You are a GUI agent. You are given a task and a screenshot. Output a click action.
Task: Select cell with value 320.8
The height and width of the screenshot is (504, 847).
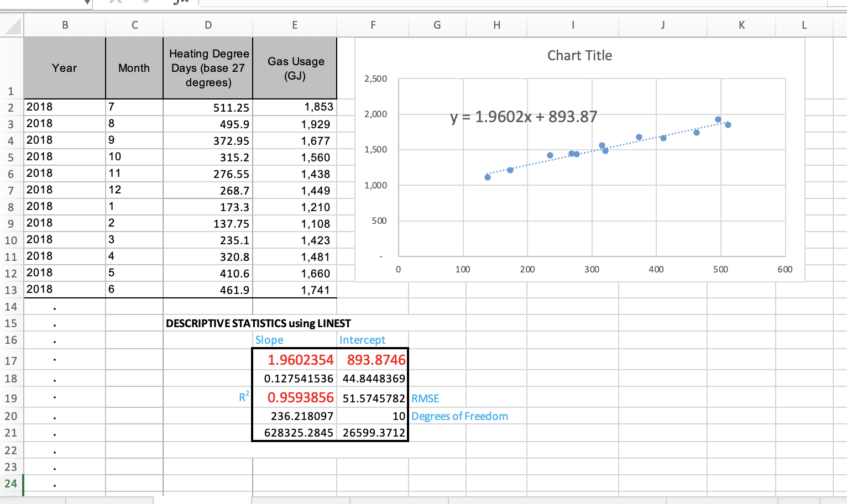click(208, 256)
